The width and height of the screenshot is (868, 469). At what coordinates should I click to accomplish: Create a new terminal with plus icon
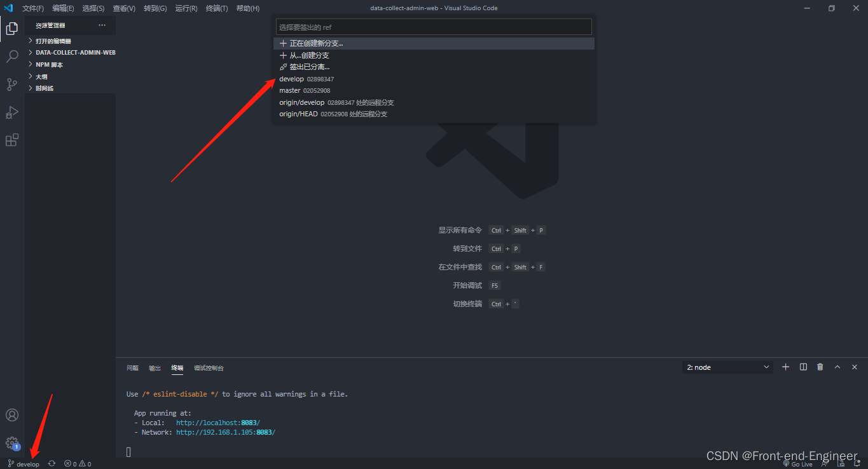pyautogui.click(x=785, y=367)
